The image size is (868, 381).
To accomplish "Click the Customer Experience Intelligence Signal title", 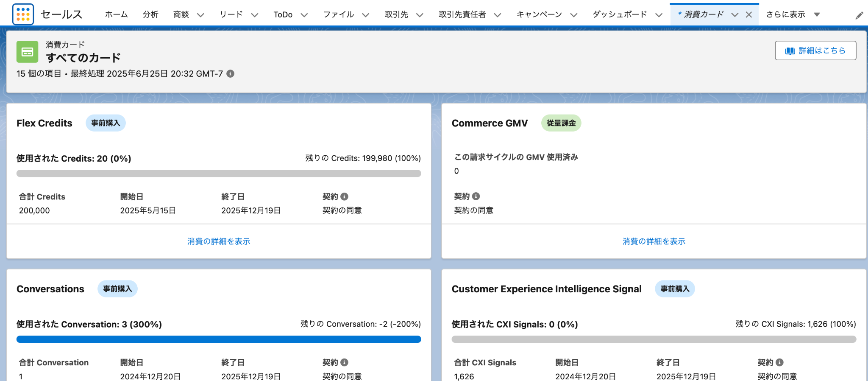I will click(547, 289).
